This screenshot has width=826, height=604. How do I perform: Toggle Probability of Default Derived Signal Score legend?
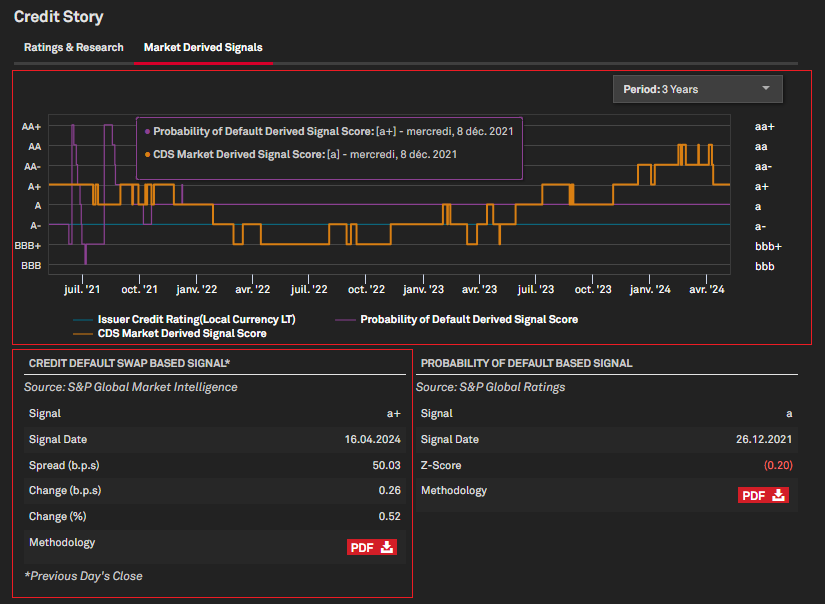click(x=468, y=319)
